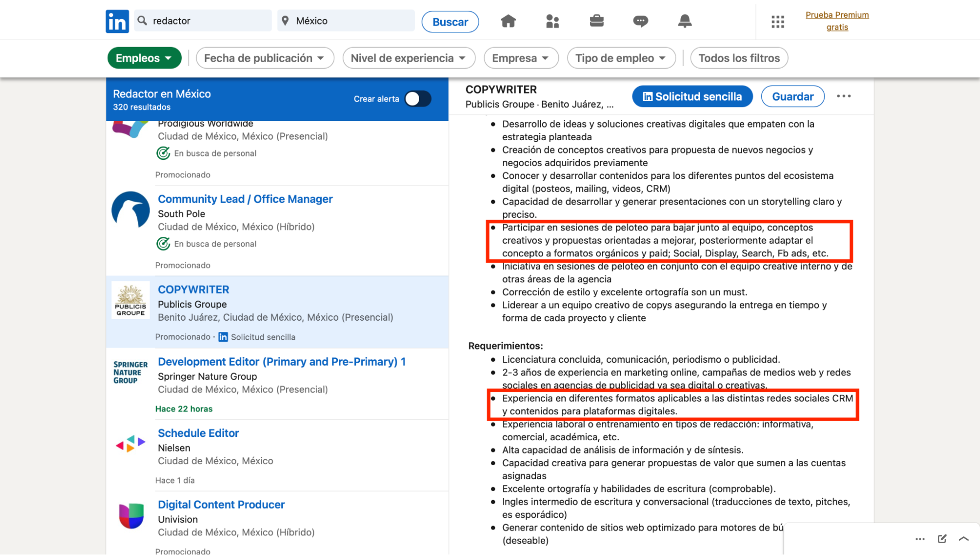The image size is (980, 555).
Task: Open the Jobs briefcase icon
Action: (597, 21)
